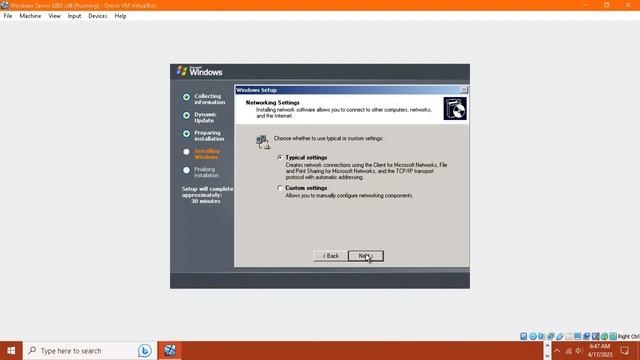640x360 pixels.
Task: Open the Help menu
Action: click(x=120, y=16)
